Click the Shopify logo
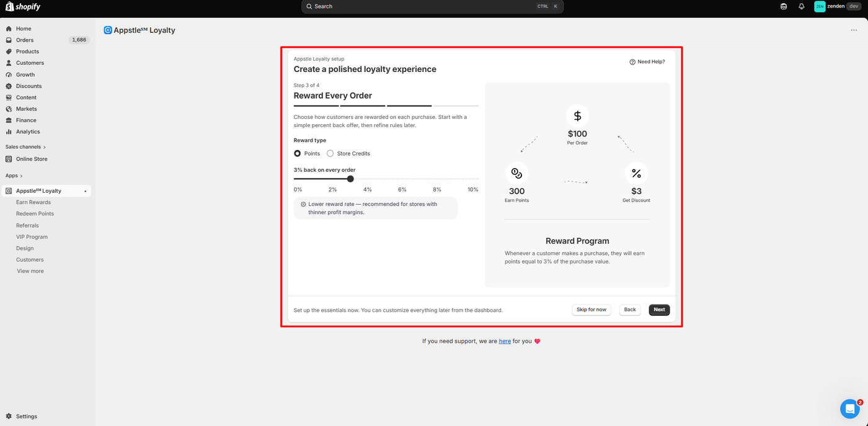868x426 pixels. (x=23, y=6)
